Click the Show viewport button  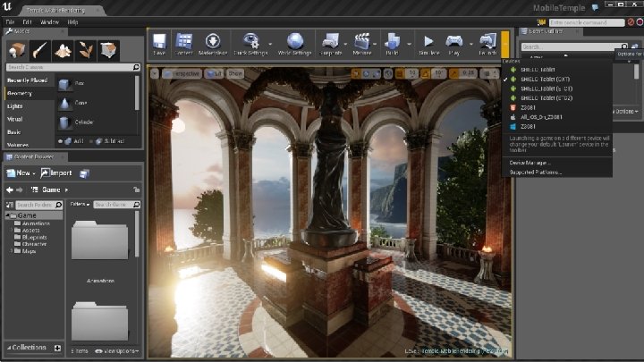(x=235, y=73)
